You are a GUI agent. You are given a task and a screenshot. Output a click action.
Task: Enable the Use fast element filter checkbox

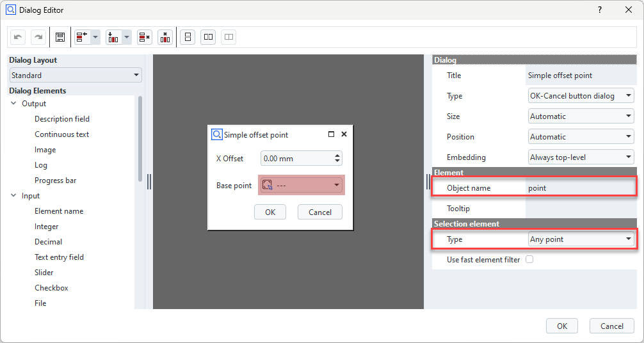(529, 260)
